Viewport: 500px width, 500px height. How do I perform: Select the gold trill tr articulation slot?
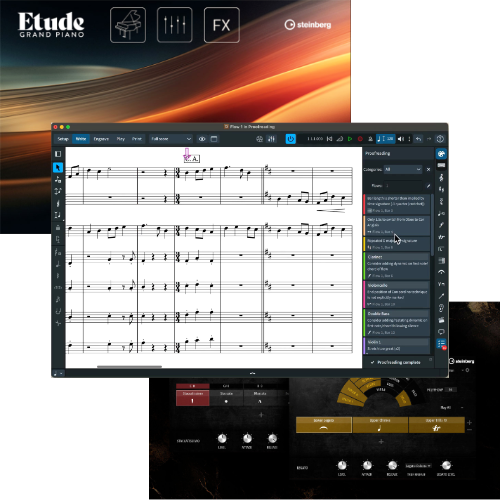click(437, 425)
